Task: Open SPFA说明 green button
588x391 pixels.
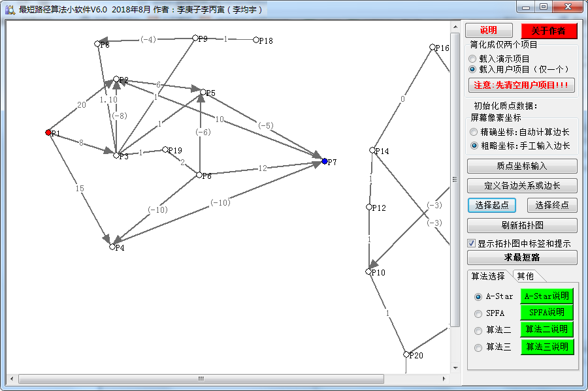Action: coord(547,313)
